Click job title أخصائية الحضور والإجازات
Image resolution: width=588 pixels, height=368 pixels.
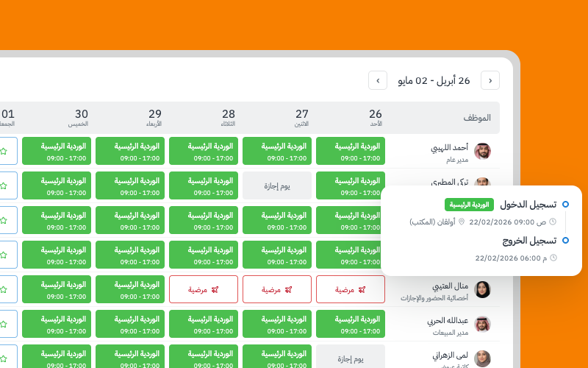click(x=434, y=298)
